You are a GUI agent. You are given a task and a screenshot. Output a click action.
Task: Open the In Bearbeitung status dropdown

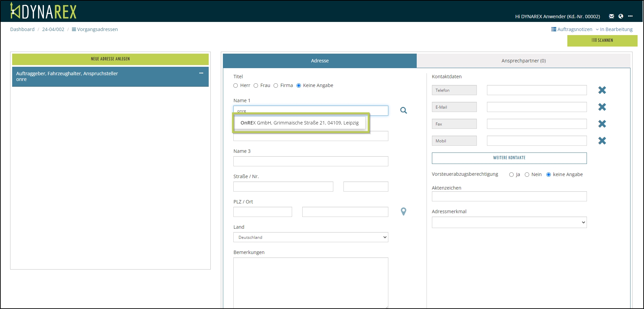click(x=614, y=29)
